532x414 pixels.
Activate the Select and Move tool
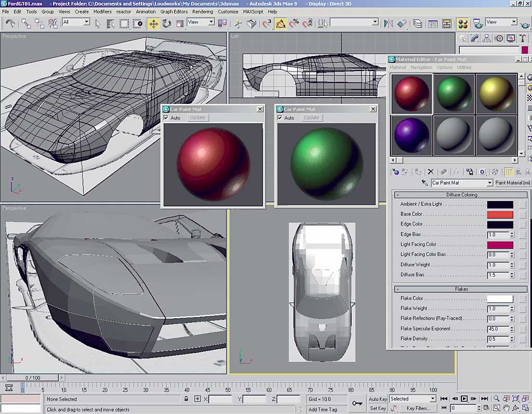click(153, 24)
